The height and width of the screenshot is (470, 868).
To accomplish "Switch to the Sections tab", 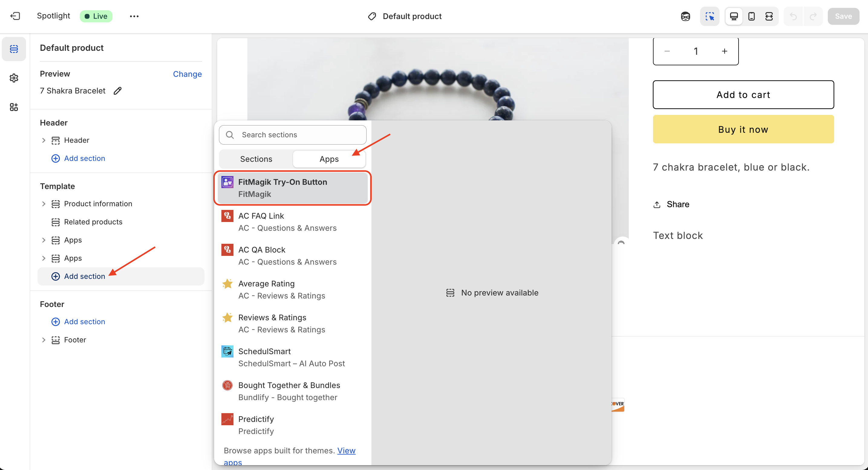I will pos(256,159).
